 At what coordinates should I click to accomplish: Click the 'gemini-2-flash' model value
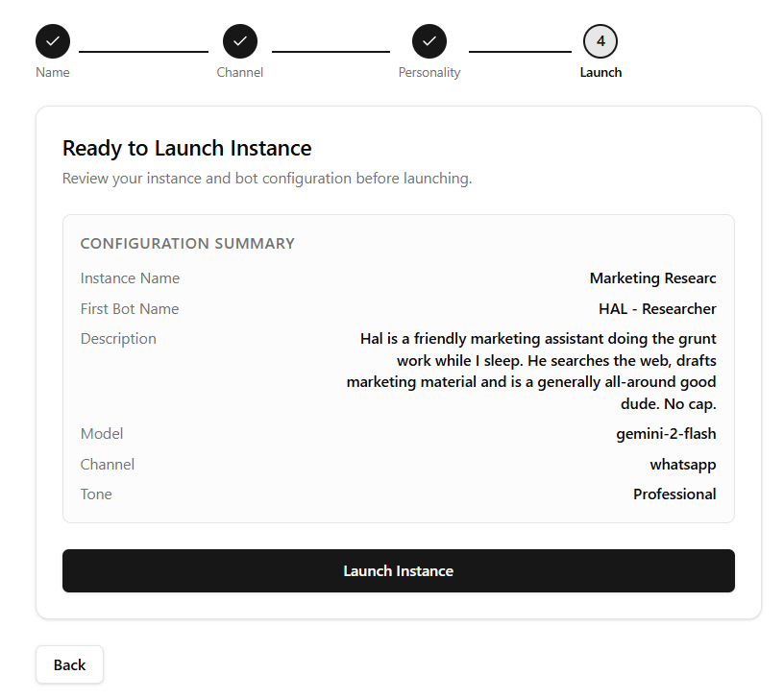pos(666,434)
